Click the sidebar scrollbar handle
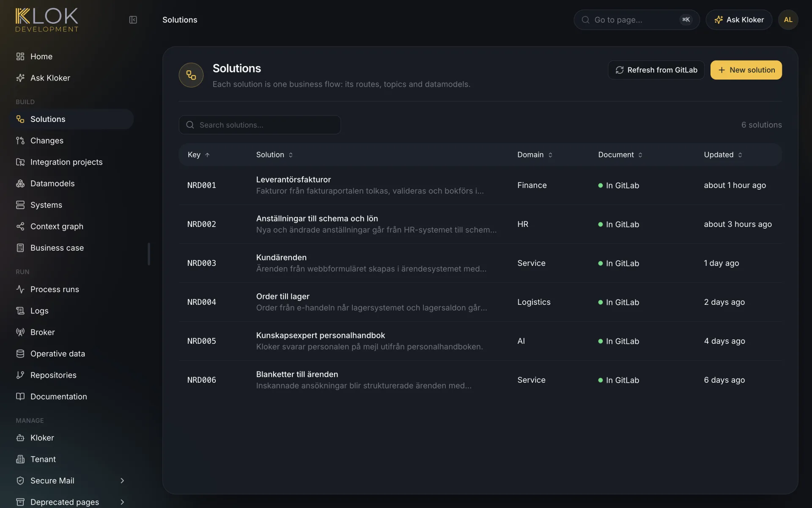This screenshot has height=508, width=812. click(x=149, y=254)
